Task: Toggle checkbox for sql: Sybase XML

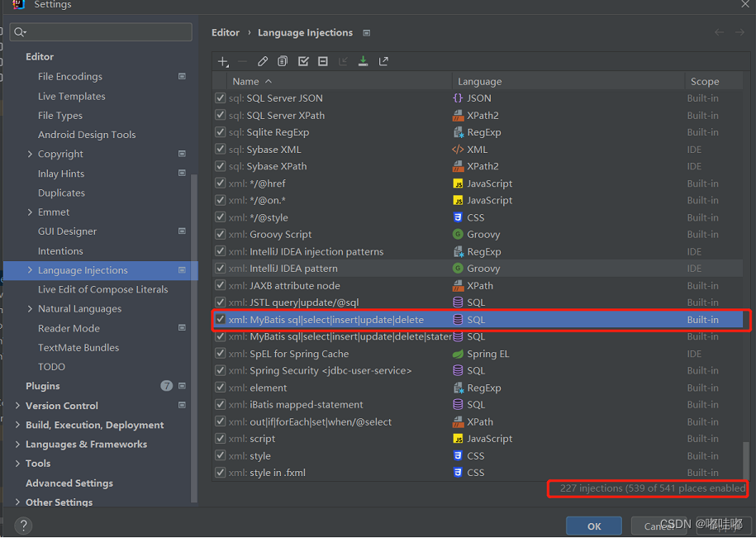Action: (221, 149)
